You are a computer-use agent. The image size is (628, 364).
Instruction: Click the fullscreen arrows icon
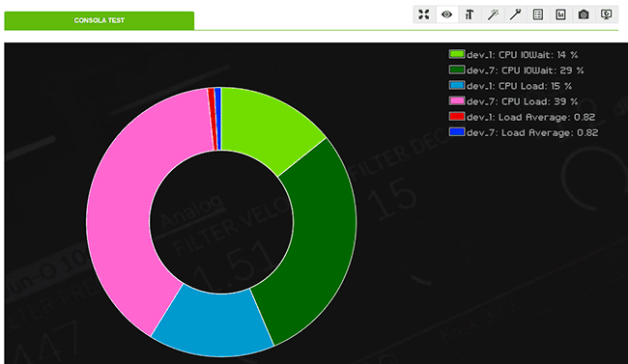click(x=424, y=14)
